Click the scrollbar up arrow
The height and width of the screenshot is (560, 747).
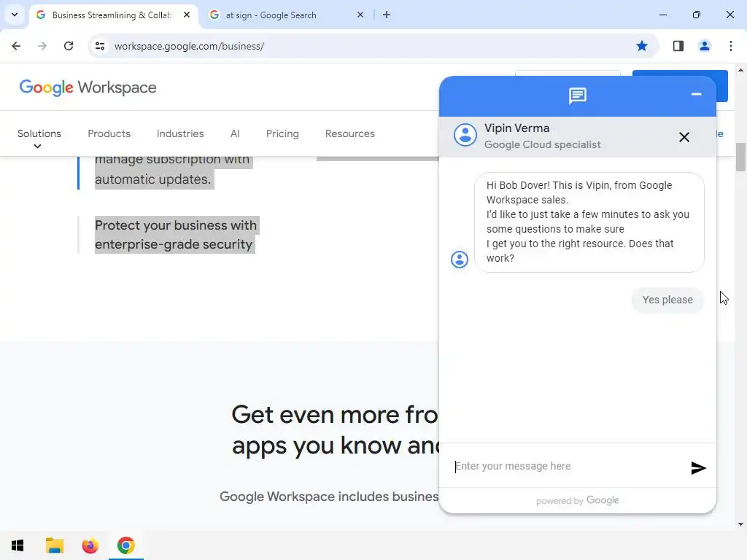[x=740, y=70]
